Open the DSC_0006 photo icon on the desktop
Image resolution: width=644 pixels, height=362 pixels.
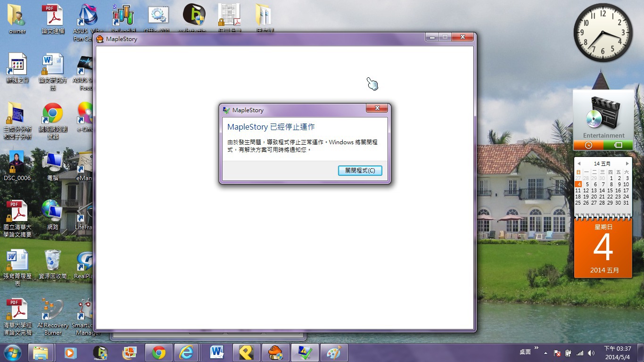tap(17, 166)
